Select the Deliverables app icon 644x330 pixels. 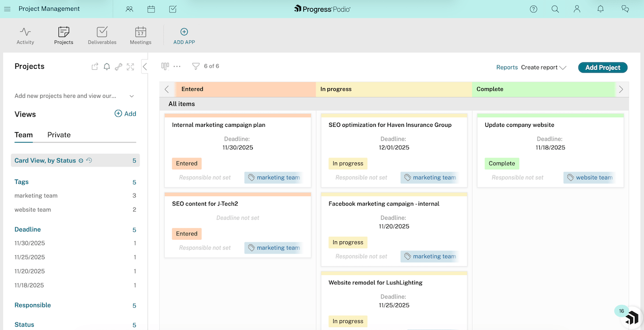tap(102, 32)
